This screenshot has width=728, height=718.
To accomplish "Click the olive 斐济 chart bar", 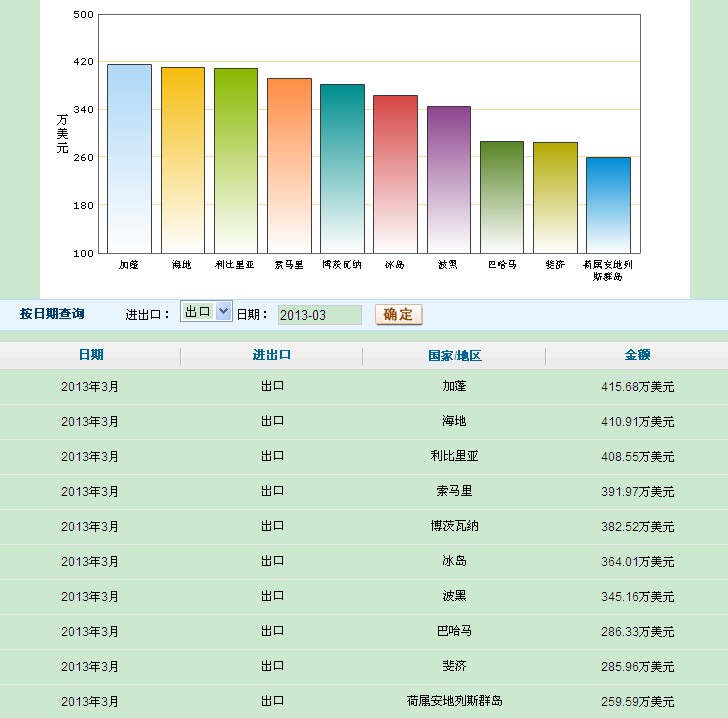I will [555, 197].
